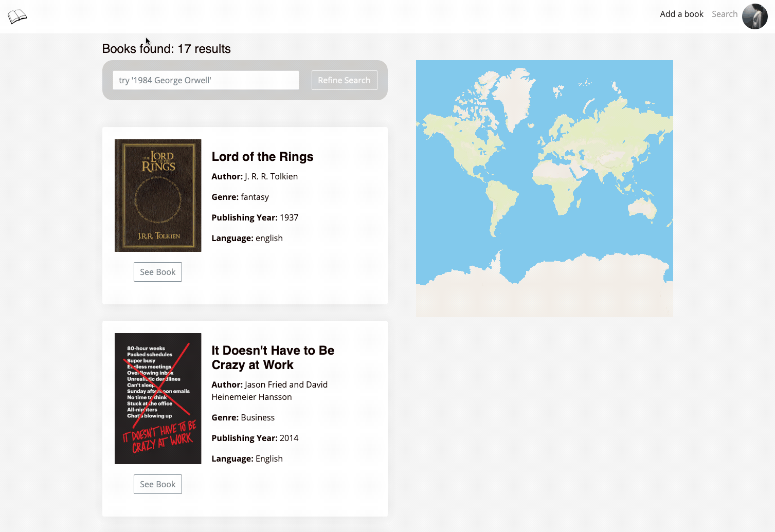Screen dimensions: 775x532
Task: Click the Refine Search button
Action: (x=344, y=80)
